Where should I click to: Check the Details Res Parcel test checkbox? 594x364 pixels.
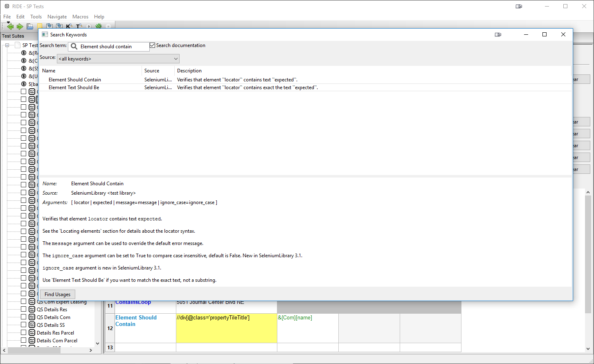(x=24, y=333)
